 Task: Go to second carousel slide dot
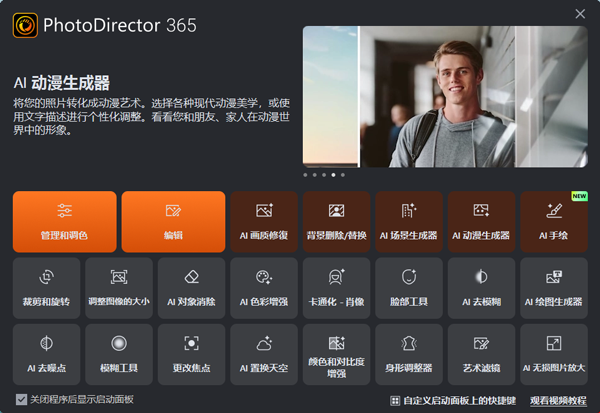click(315, 175)
